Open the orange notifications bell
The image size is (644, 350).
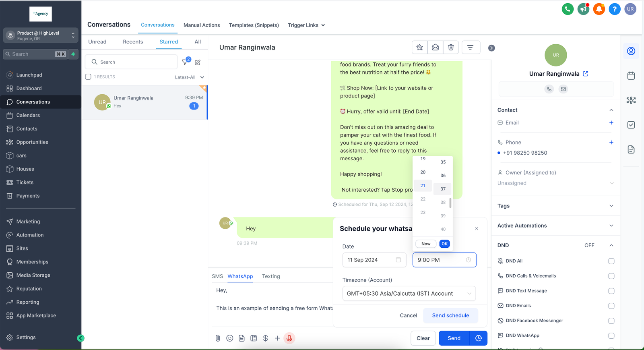click(599, 9)
